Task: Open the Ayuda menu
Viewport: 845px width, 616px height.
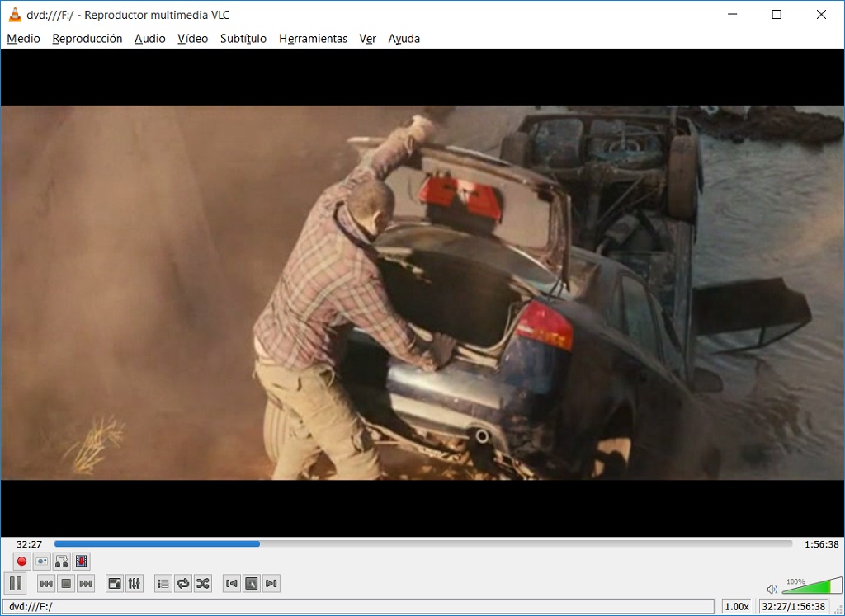Action: [x=404, y=39]
